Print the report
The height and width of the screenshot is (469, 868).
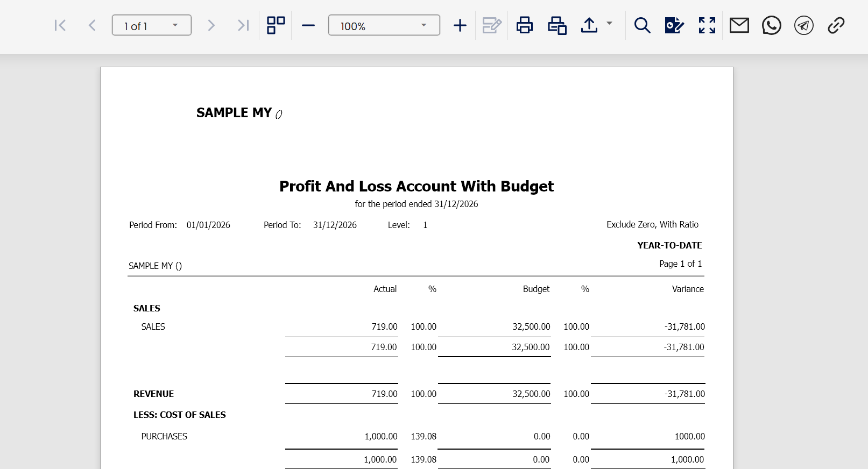525,25
